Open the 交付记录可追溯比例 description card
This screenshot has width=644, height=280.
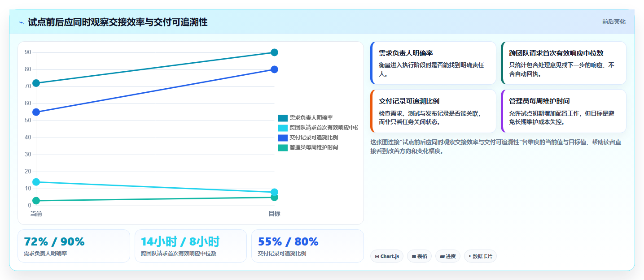pyautogui.click(x=433, y=111)
